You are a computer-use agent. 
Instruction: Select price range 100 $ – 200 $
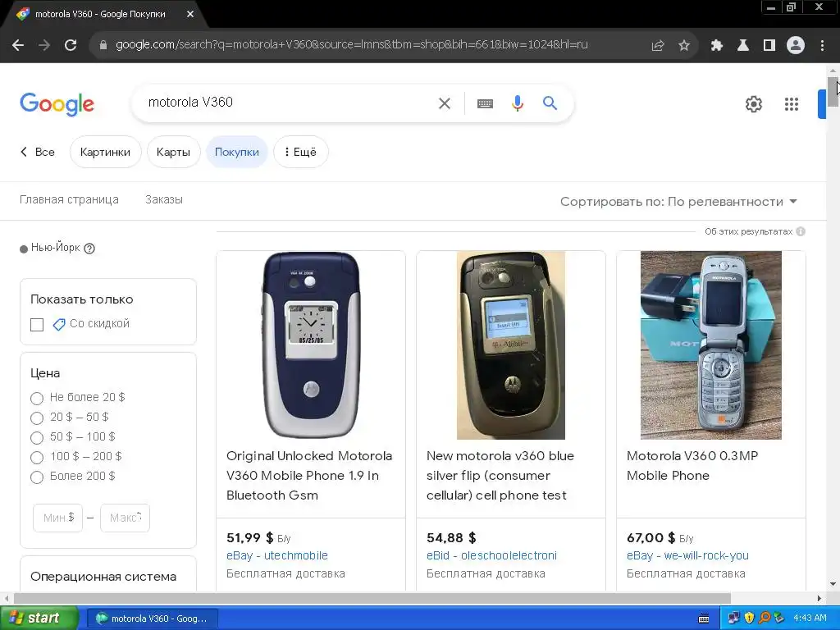click(36, 458)
